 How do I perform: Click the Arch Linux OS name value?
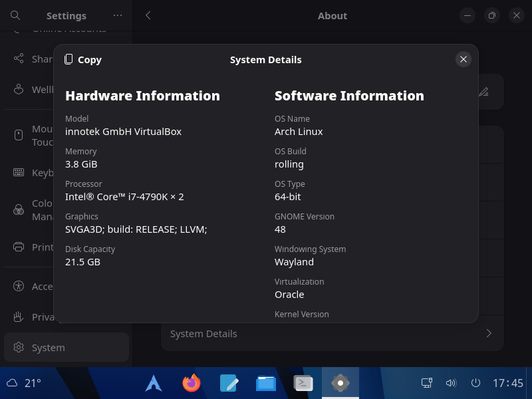(299, 132)
